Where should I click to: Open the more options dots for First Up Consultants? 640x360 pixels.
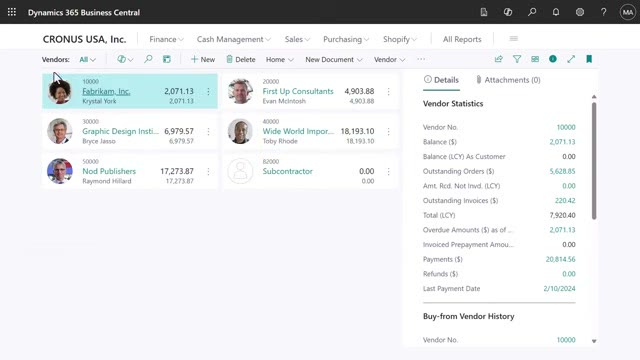point(388,91)
